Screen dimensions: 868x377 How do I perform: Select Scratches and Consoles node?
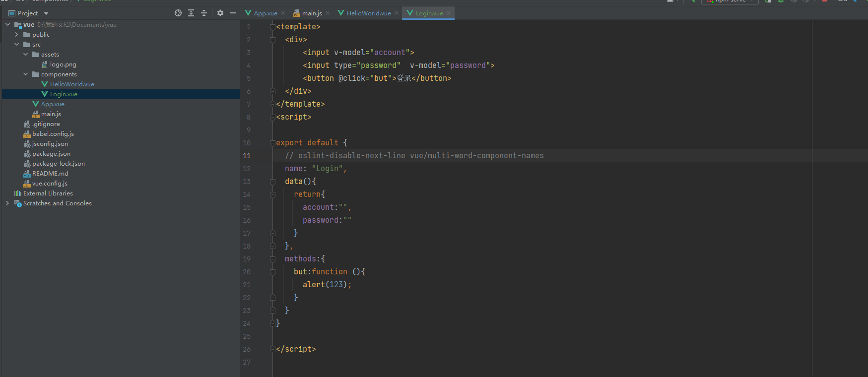click(57, 203)
